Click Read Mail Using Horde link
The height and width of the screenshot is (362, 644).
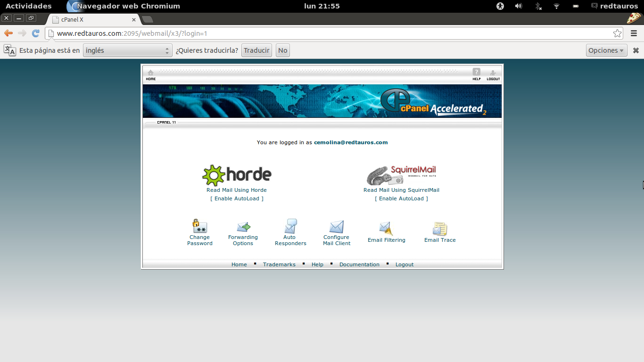(x=237, y=190)
